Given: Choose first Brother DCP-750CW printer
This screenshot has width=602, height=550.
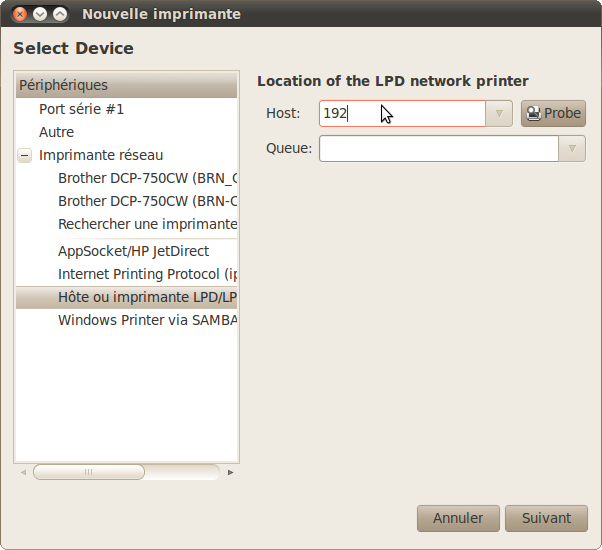Looking at the screenshot, I should (147, 178).
